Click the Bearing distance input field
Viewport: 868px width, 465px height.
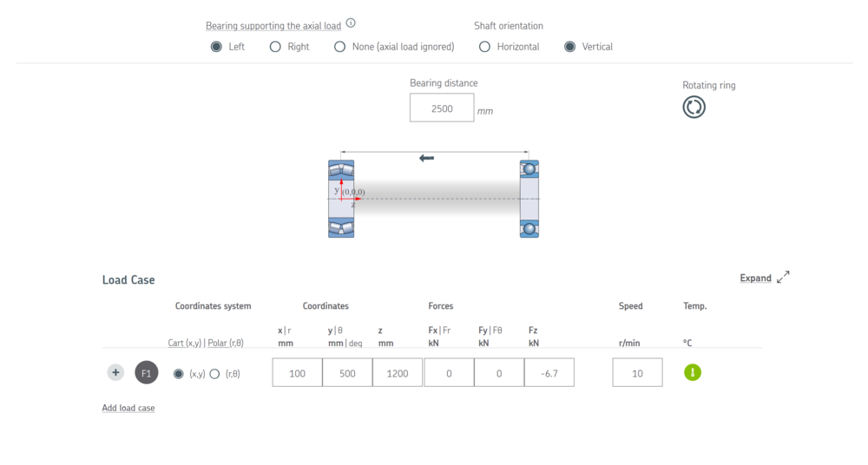442,108
